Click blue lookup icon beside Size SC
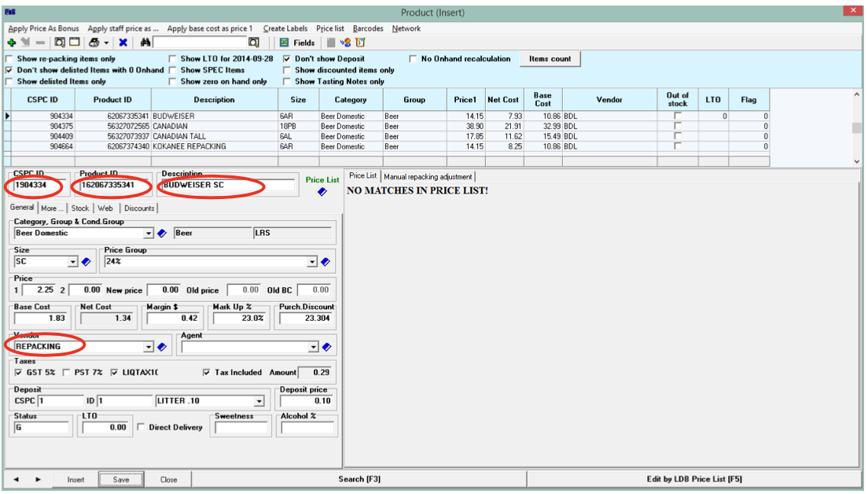This screenshot has width=868, height=494. point(86,262)
